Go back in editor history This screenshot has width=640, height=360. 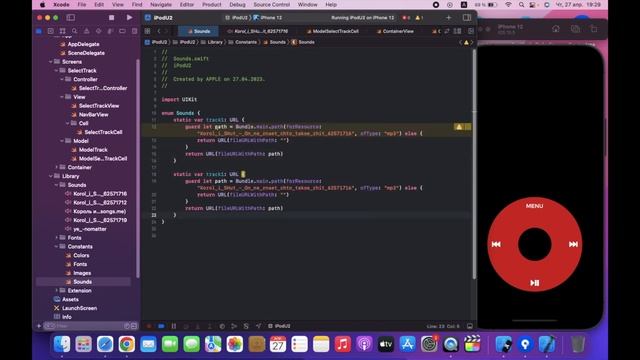159,31
